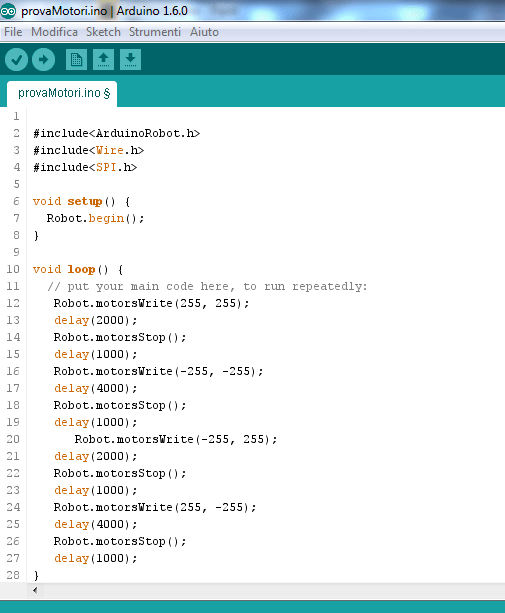Click Robot.motorsWrite(-255, -255); line
Screen dimensions: 505x613
click(x=158, y=371)
